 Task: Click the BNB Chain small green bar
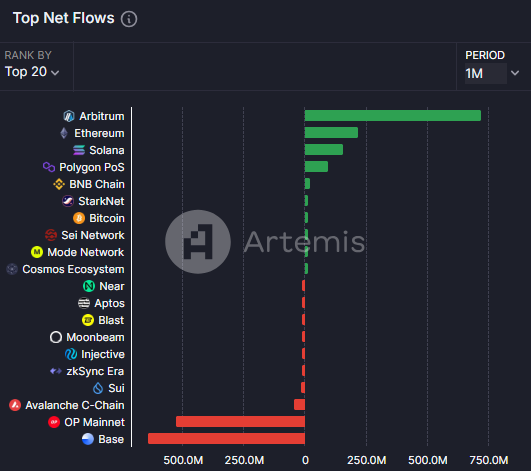click(x=307, y=184)
